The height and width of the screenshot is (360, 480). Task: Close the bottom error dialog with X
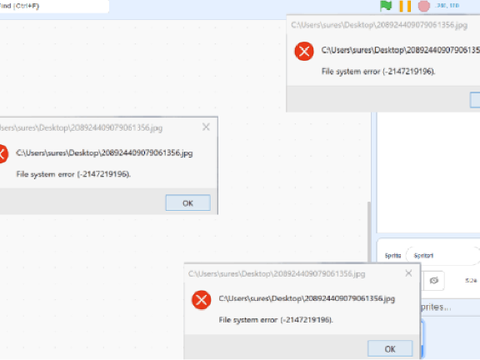[409, 273]
